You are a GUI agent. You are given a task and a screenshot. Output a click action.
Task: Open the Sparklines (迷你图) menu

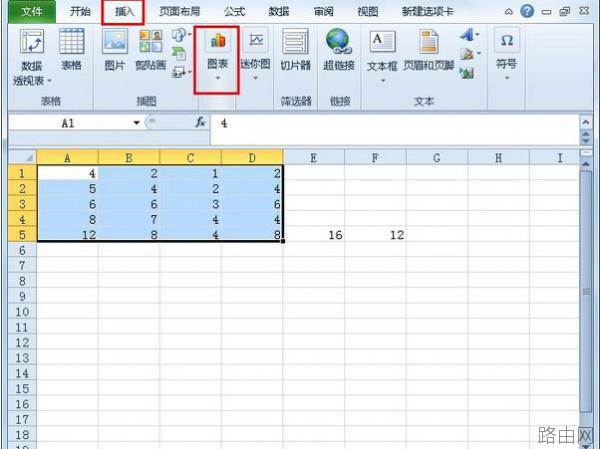click(255, 54)
